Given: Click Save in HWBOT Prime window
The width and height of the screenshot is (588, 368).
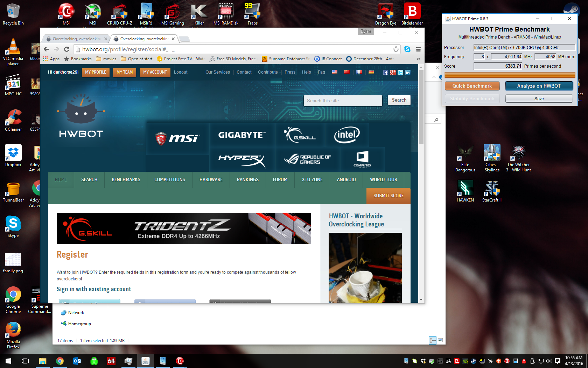Looking at the screenshot, I should 539,99.
